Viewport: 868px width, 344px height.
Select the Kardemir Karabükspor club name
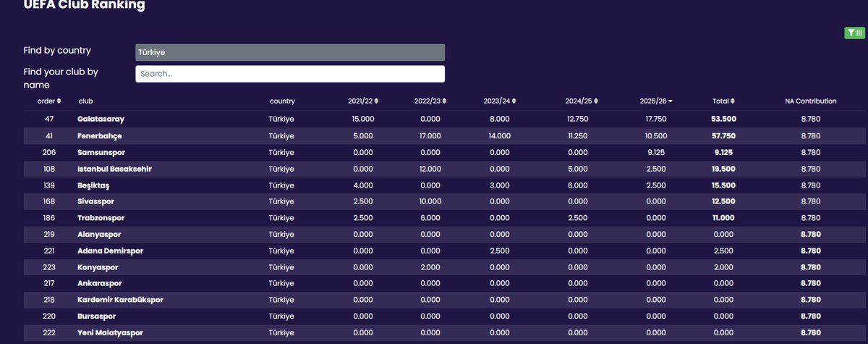point(120,300)
